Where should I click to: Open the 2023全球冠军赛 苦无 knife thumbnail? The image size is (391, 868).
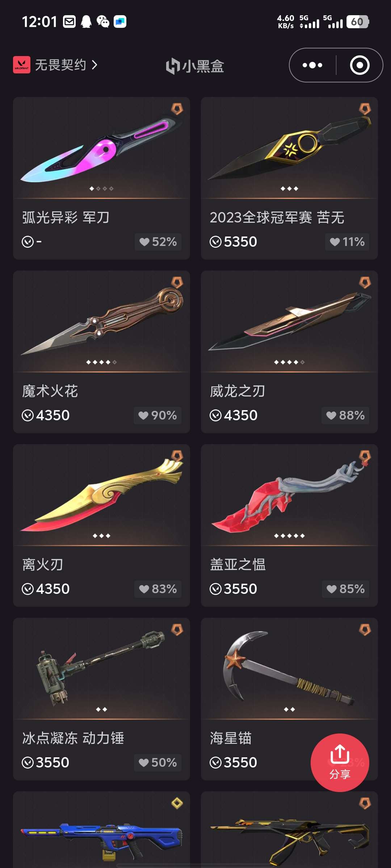pos(289,148)
